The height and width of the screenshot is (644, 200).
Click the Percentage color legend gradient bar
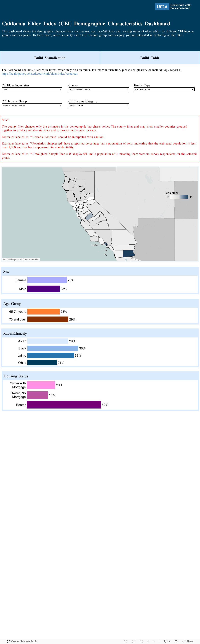179,197
